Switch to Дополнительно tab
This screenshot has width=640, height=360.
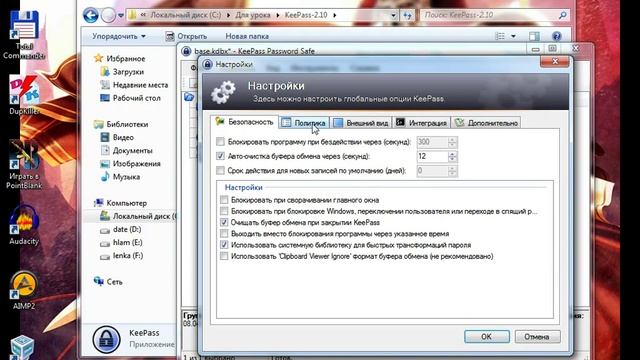[487, 123]
